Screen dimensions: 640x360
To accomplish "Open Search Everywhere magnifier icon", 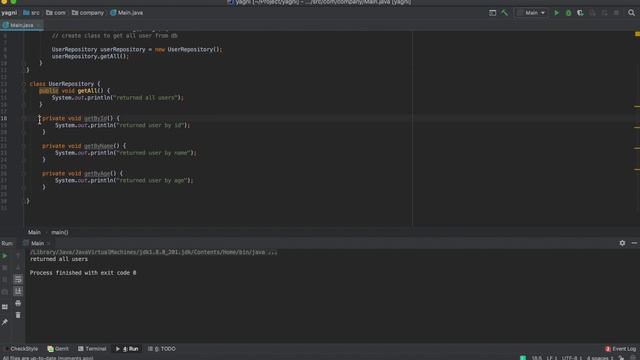I will pyautogui.click(x=631, y=13).
